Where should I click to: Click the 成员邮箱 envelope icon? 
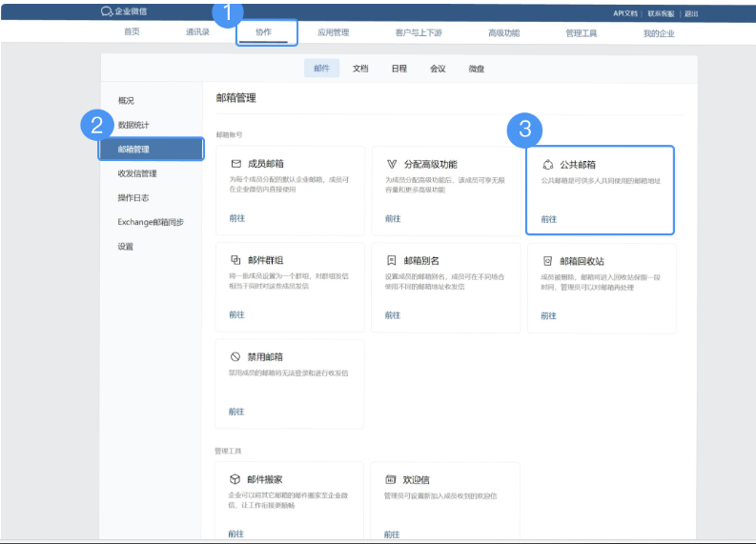235,164
